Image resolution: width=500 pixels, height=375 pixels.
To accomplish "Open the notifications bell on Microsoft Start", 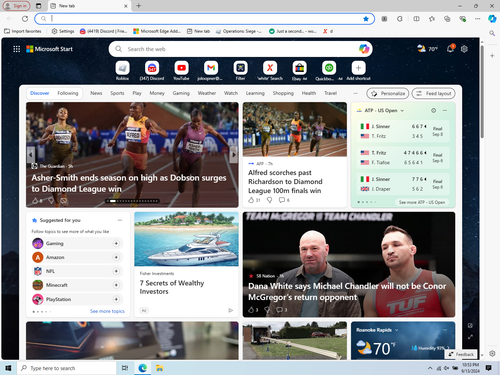I will (x=450, y=49).
